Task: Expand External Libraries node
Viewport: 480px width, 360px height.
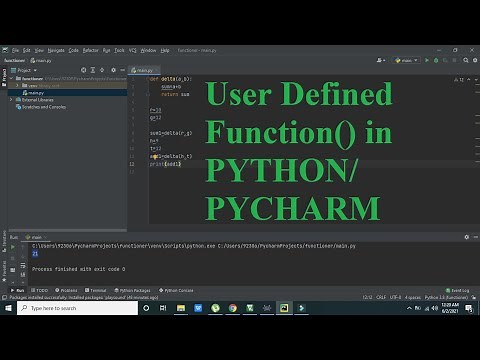Action: (12, 100)
